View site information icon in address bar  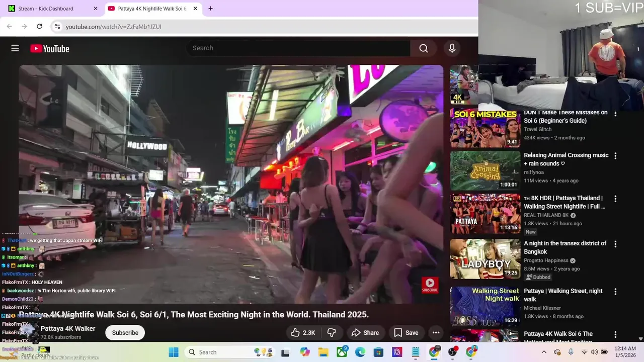pos(57,26)
